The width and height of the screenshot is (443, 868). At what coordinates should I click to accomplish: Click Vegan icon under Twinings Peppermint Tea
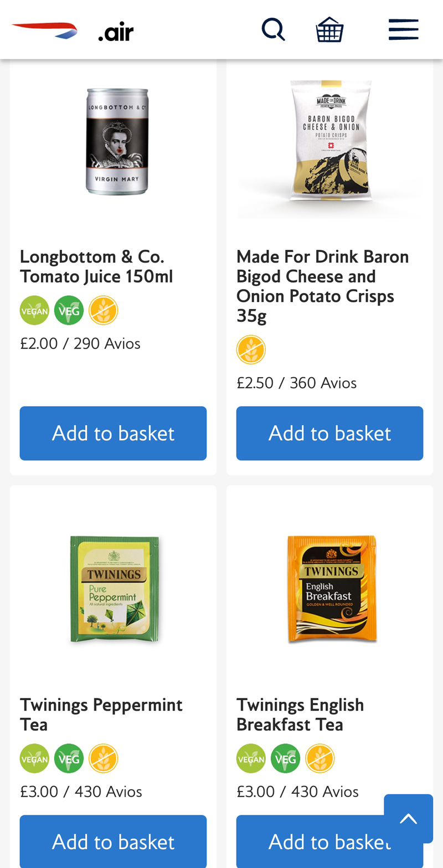(34, 758)
